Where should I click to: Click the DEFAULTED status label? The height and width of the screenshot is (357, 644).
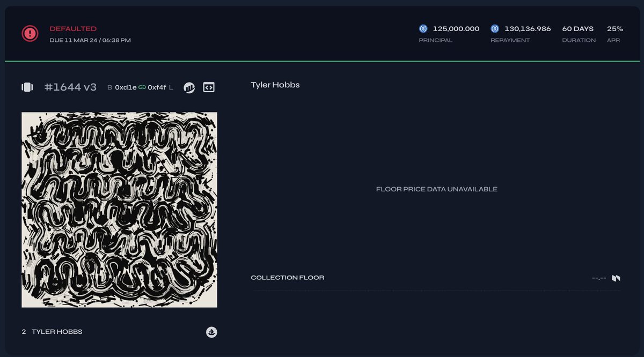tap(73, 29)
